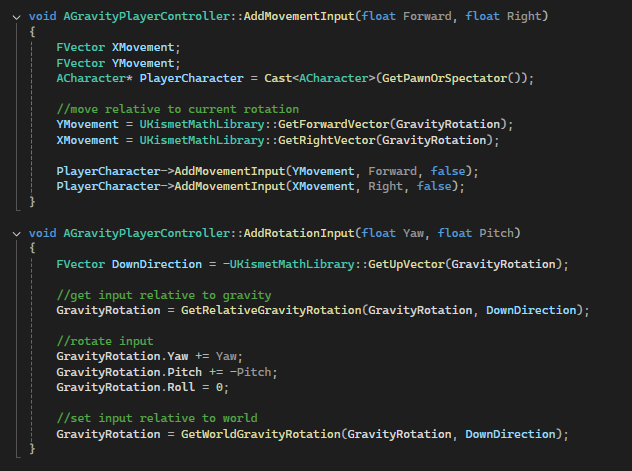Image resolution: width=632 pixels, height=471 pixels.
Task: Click the '//set input relative to world' comment
Action: (157, 418)
